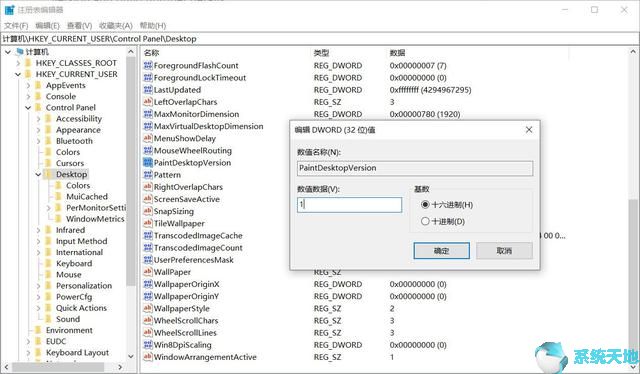The width and height of the screenshot is (640, 374).
Task: Click the Win8DpiScaling DWORD icon
Action: click(x=148, y=345)
